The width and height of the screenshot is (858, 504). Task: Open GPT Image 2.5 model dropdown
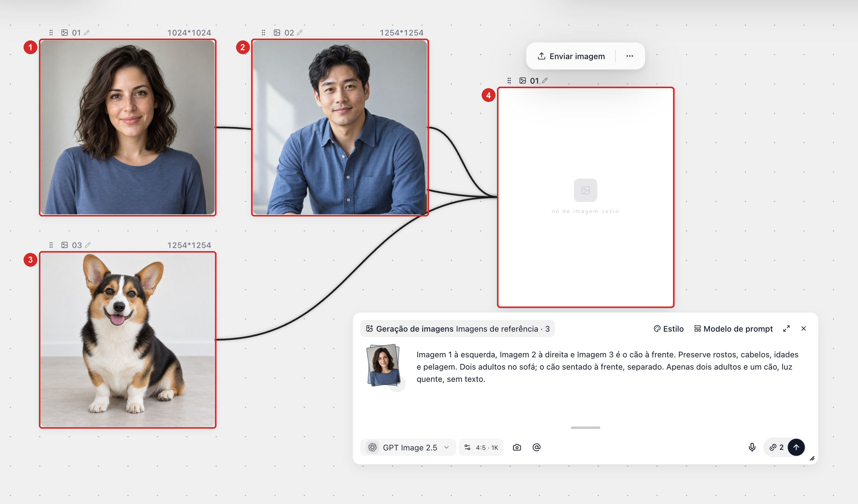coord(408,447)
